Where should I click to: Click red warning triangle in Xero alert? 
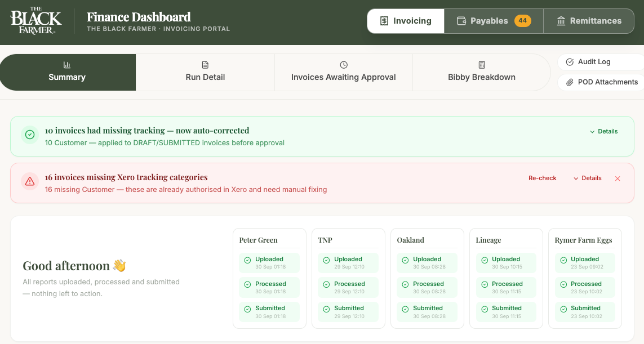coord(29,181)
